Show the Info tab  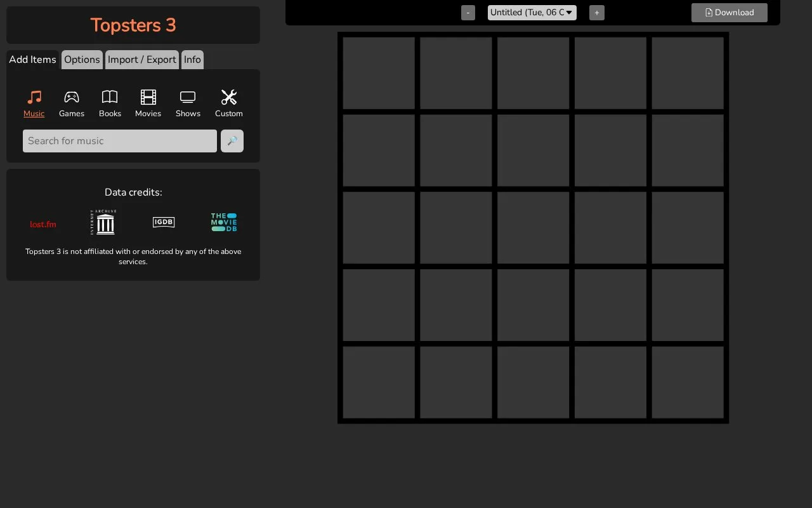[x=192, y=60]
